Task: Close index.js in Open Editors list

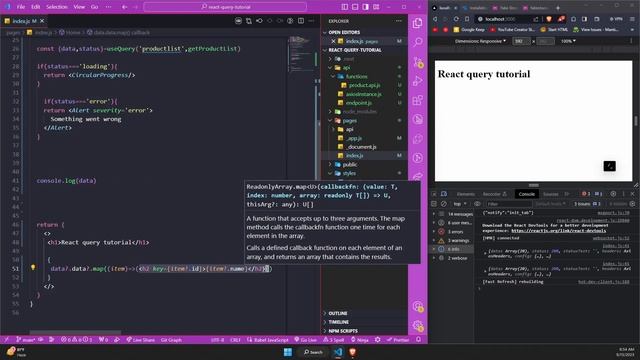Action: pos(333,41)
